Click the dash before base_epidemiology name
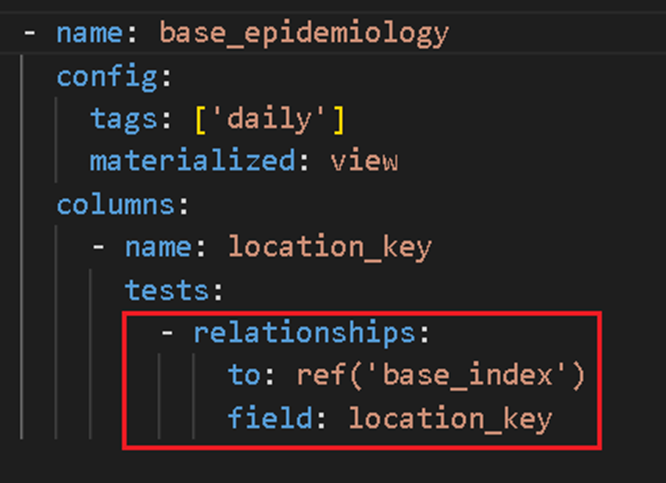The height and width of the screenshot is (483, 666). click(30, 33)
